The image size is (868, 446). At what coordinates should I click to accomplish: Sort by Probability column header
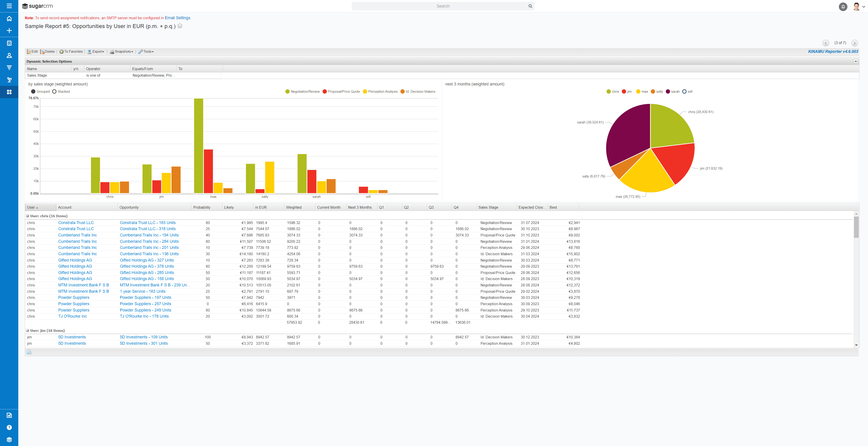(207, 208)
